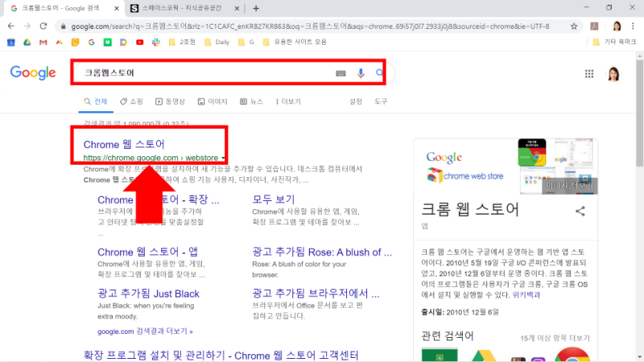Reload the current page
Viewport: 644px width, 362px height.
pos(43,26)
